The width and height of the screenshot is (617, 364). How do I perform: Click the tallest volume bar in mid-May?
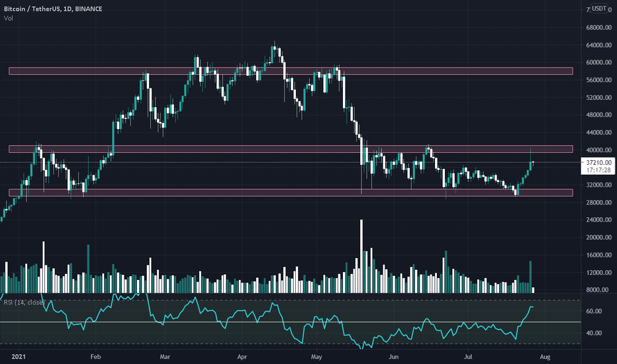coord(361,256)
